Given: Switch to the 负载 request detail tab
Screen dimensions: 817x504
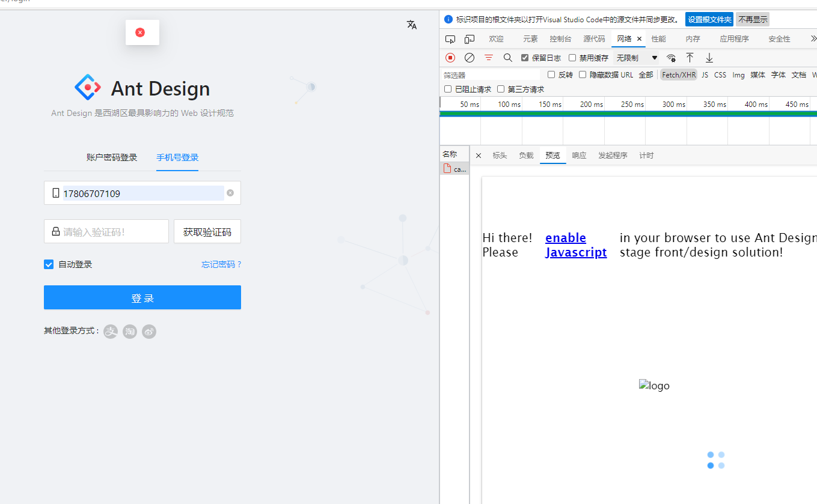Looking at the screenshot, I should tap(526, 156).
